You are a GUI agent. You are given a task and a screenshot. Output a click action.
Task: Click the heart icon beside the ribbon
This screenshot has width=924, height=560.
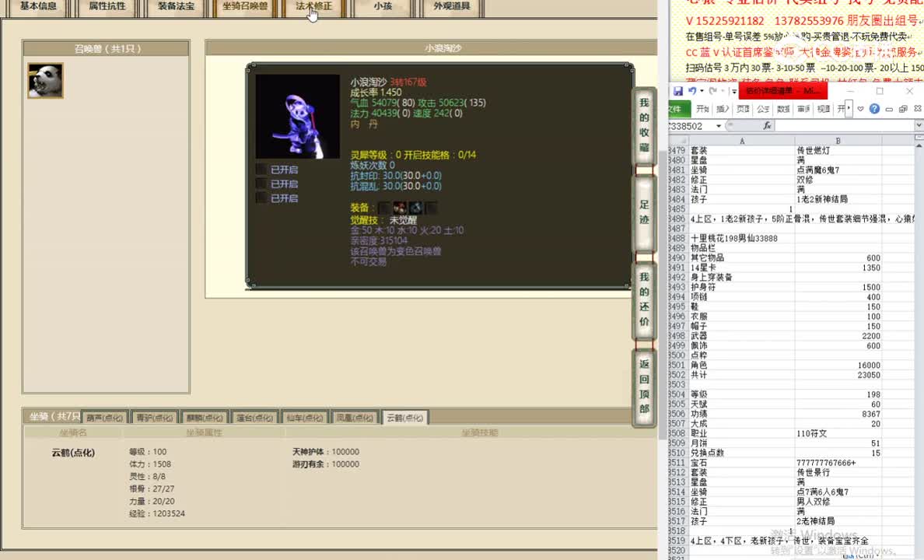(860, 108)
